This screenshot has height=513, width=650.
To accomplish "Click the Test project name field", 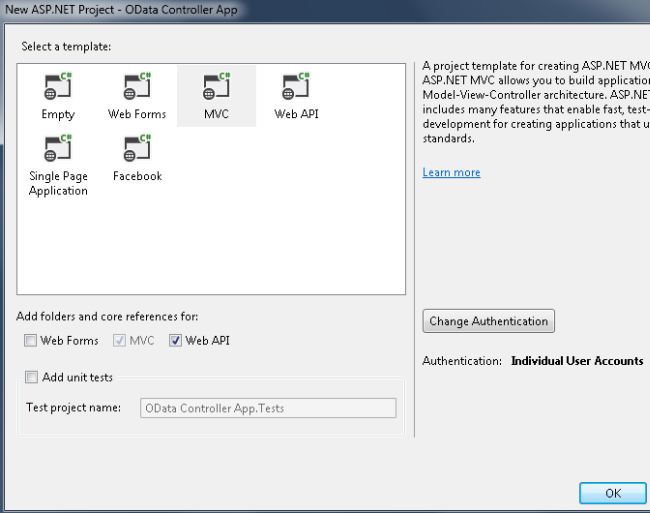I will [268, 408].
